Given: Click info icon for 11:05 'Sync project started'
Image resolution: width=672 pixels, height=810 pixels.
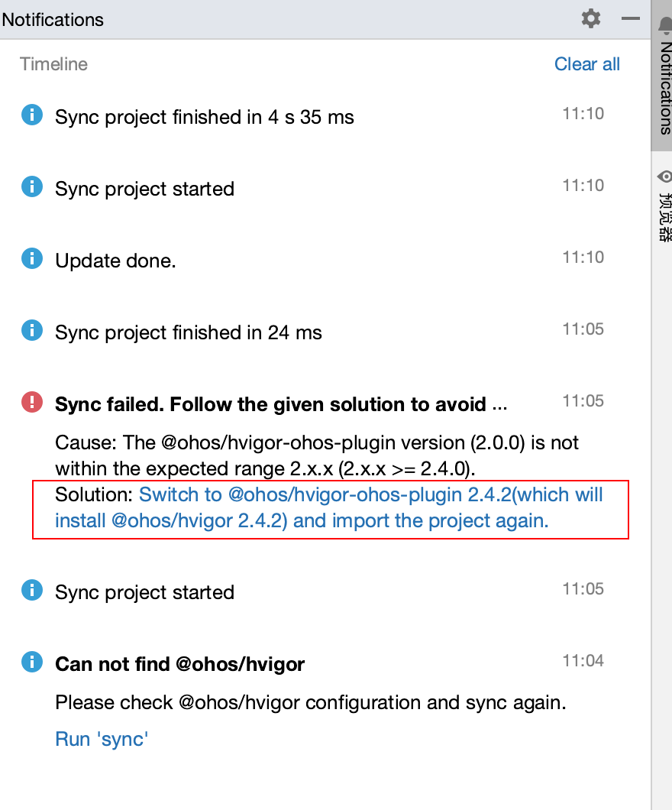Looking at the screenshot, I should [x=32, y=590].
